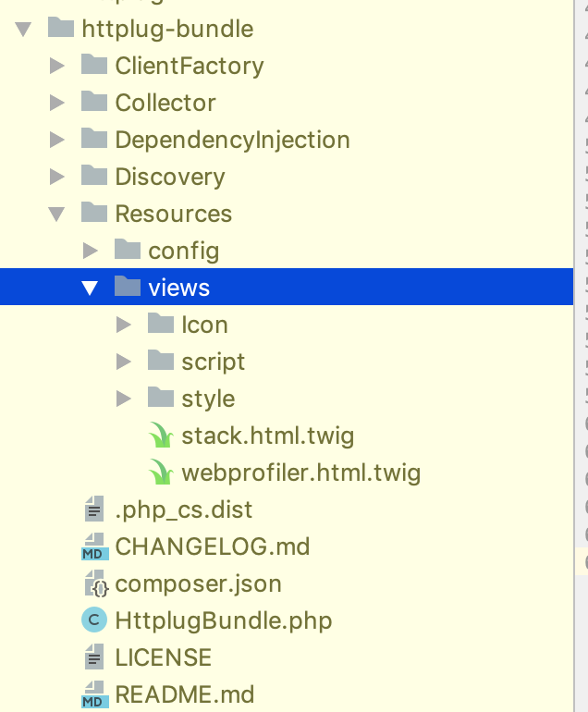The width and height of the screenshot is (588, 712).
Task: Expand the Icon folder arrow
Action: click(x=124, y=325)
